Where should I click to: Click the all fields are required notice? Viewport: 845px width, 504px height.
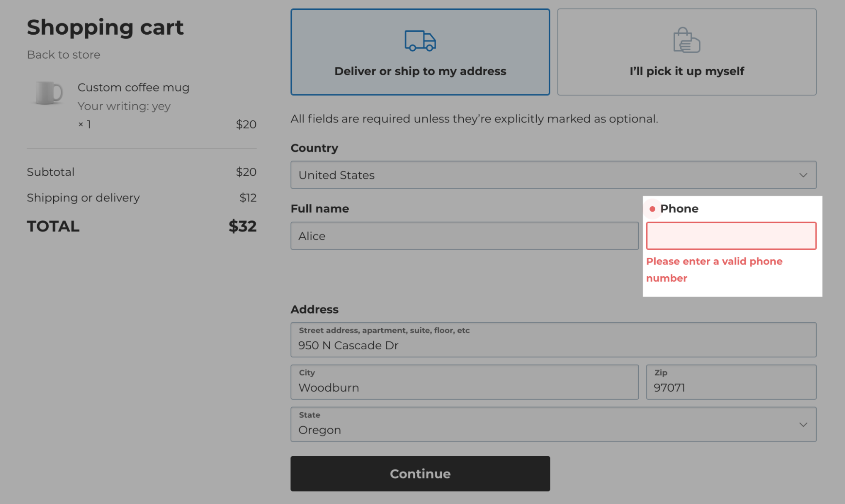coord(474,119)
